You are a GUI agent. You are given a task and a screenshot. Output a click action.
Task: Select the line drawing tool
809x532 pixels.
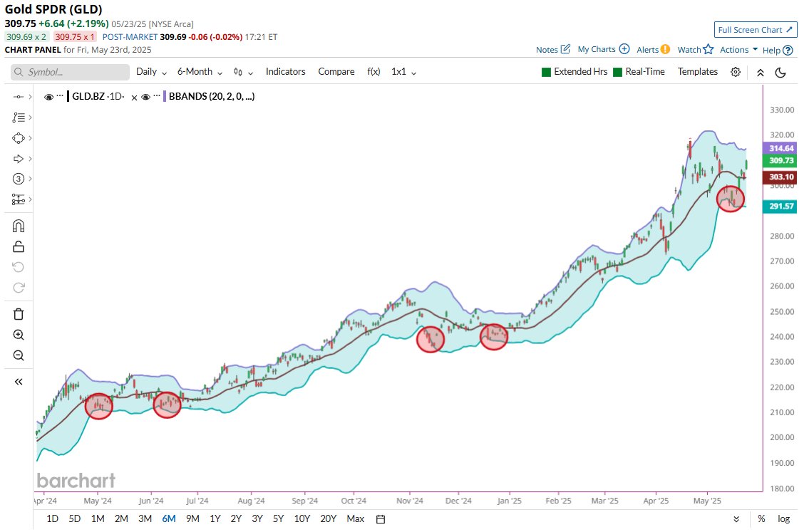18,97
